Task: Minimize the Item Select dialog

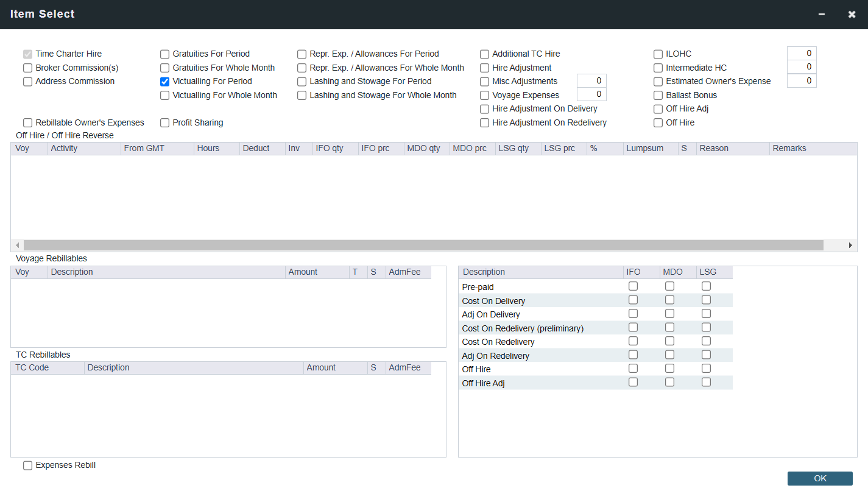Action: (x=822, y=14)
